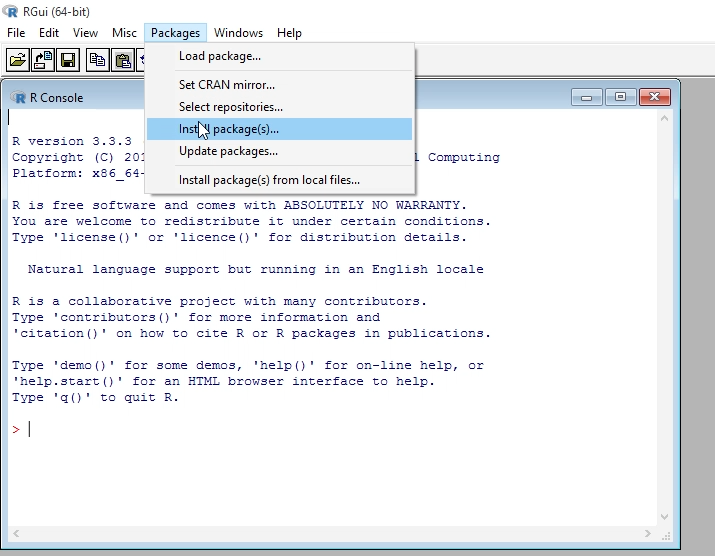
Task: Select Install package(s) from local files...
Action: (279, 180)
